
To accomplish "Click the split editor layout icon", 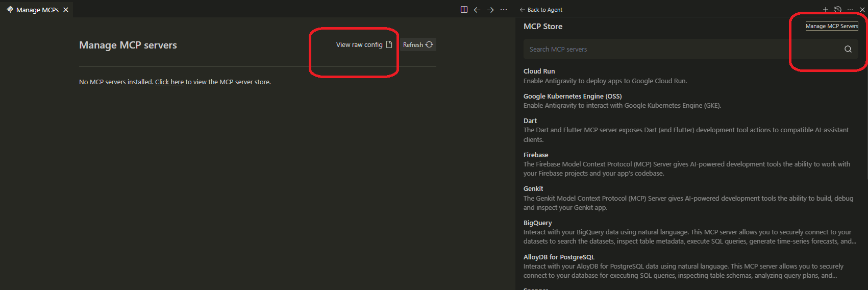I will (x=464, y=10).
